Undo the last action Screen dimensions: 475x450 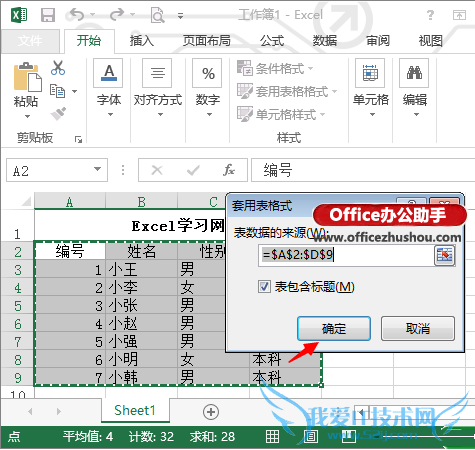77,15
